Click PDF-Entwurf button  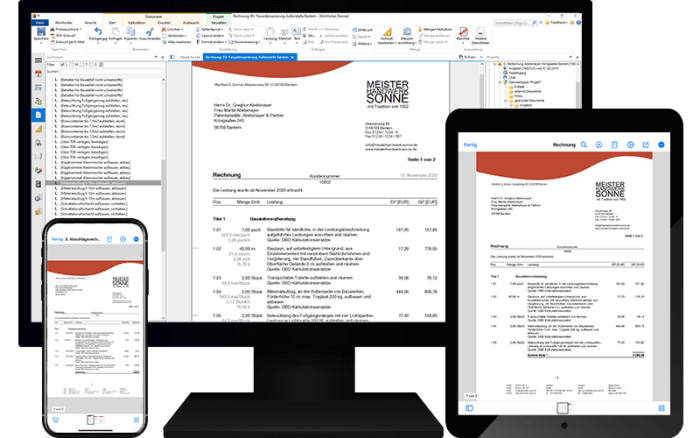tap(63, 36)
